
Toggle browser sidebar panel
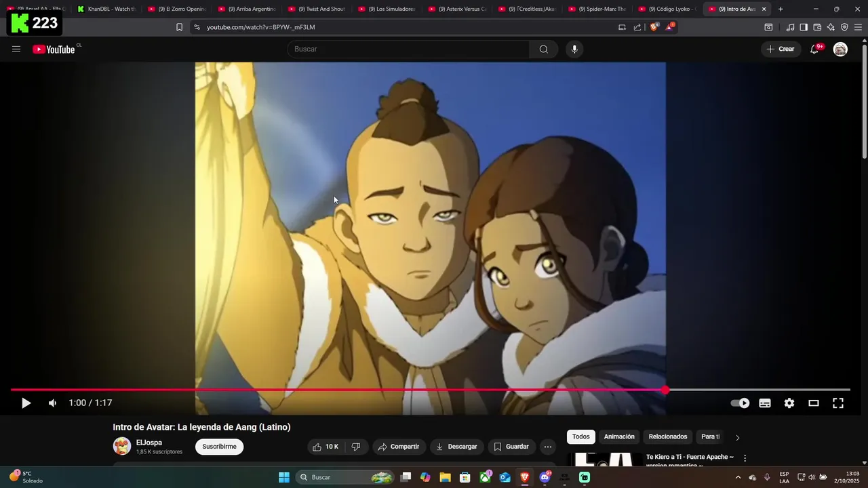coord(804,27)
